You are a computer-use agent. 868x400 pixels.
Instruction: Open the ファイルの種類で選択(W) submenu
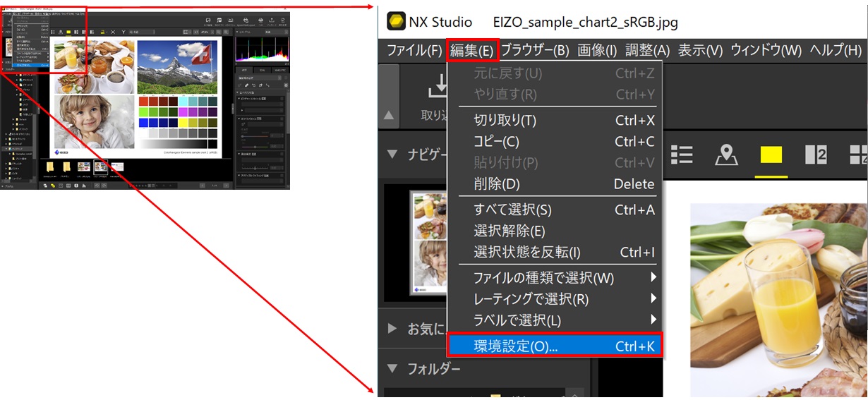click(x=555, y=278)
